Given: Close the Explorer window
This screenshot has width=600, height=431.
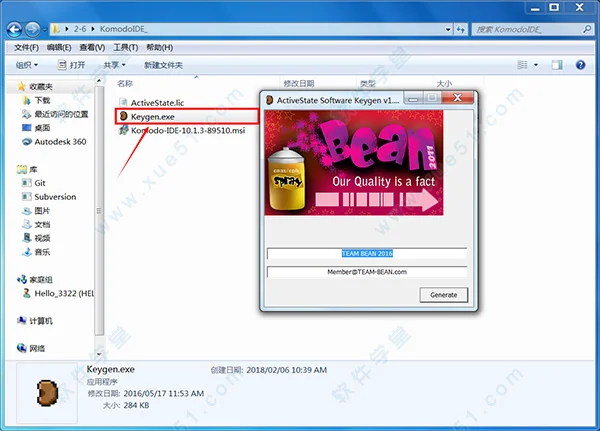Looking at the screenshot, I should click(x=579, y=7).
